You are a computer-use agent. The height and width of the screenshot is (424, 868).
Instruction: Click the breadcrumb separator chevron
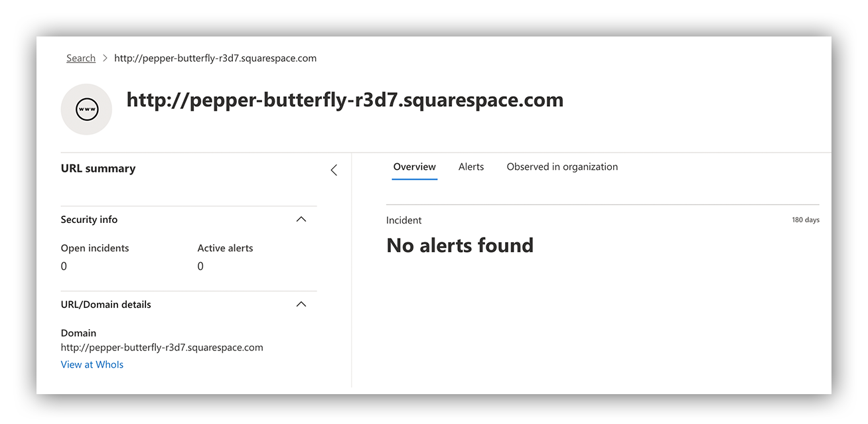tap(105, 58)
